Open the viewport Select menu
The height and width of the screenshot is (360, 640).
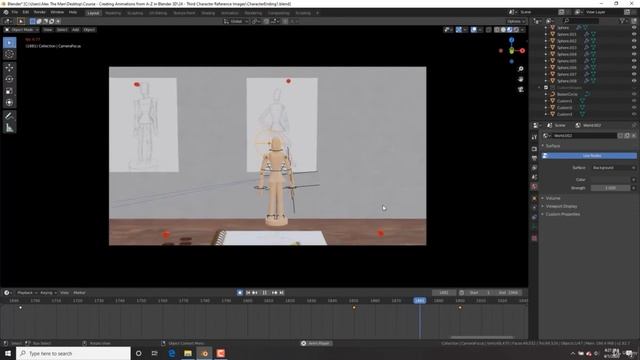point(62,30)
